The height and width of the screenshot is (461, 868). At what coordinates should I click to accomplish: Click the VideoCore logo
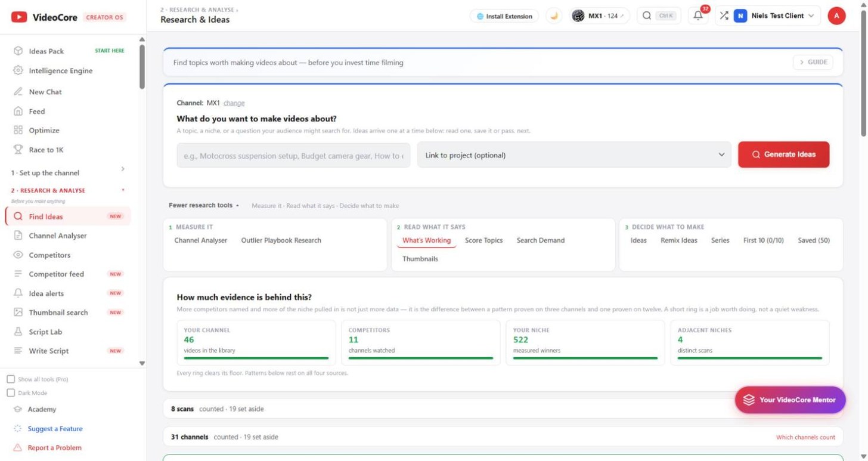pyautogui.click(x=45, y=17)
